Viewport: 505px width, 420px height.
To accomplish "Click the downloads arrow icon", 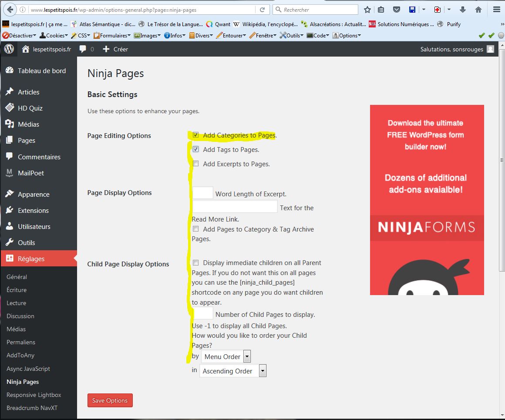I will tap(463, 10).
